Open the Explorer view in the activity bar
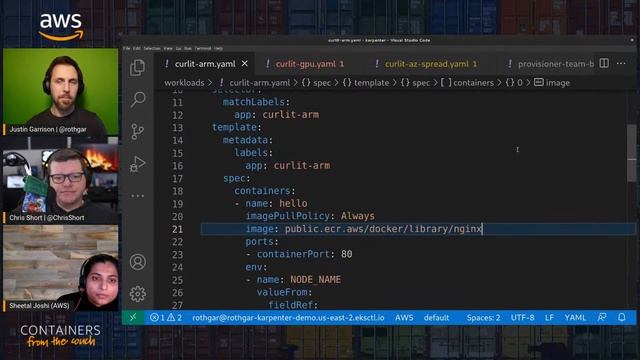Image resolution: width=640 pixels, height=360 pixels. click(x=138, y=67)
